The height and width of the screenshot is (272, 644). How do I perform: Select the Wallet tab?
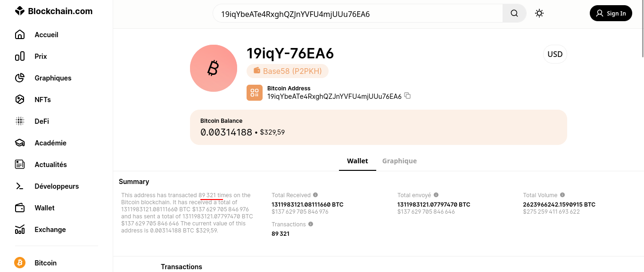pyautogui.click(x=357, y=161)
